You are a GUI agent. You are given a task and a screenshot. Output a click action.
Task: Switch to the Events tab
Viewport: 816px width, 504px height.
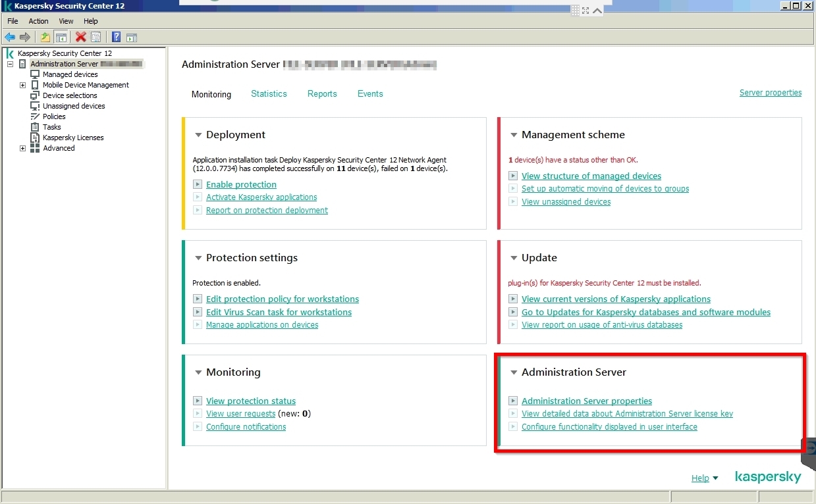pos(370,93)
